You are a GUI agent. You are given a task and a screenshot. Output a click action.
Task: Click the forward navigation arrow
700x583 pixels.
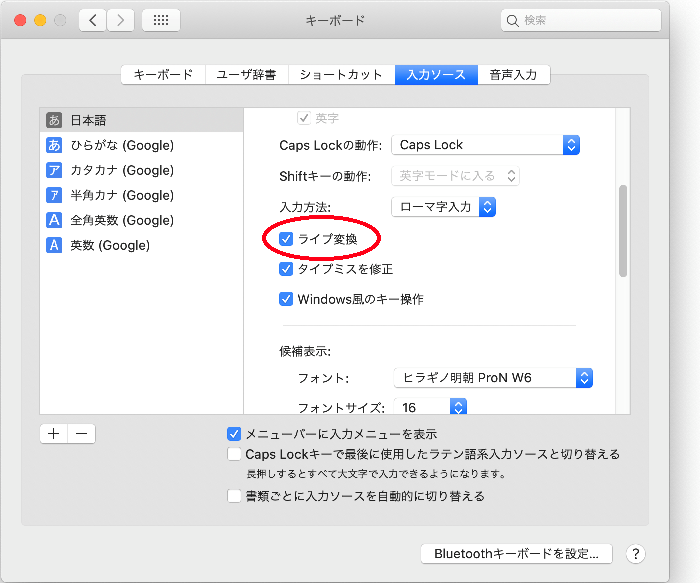click(x=120, y=20)
